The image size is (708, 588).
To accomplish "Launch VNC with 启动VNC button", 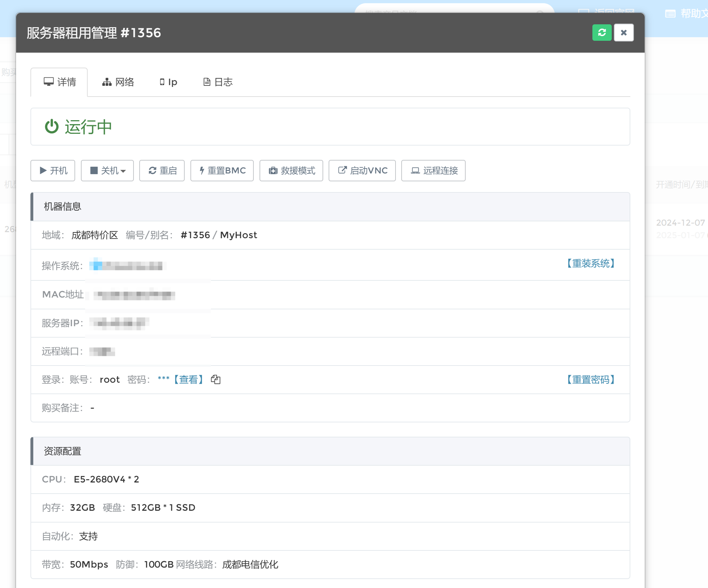I will coord(362,171).
